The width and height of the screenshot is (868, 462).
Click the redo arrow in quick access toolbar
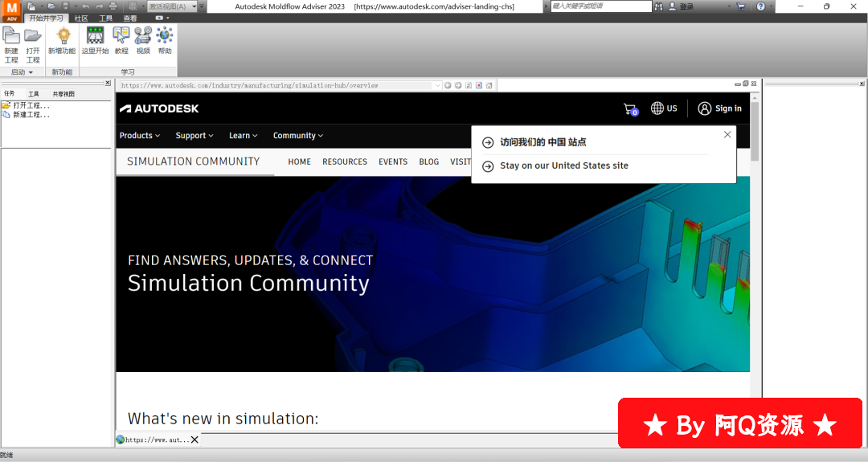tap(100, 6)
